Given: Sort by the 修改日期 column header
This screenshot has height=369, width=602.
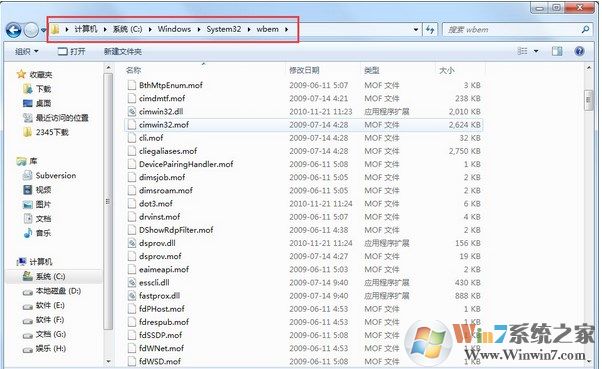Looking at the screenshot, I should (x=304, y=70).
